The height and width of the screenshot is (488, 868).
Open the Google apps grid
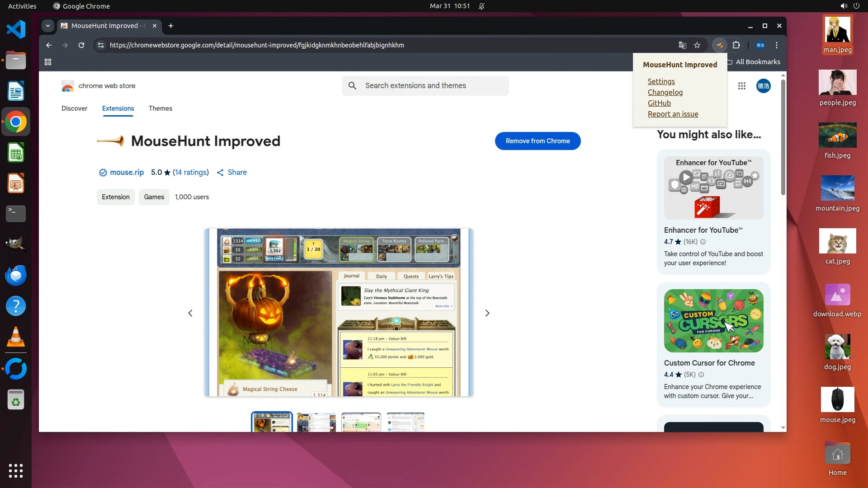(741, 86)
